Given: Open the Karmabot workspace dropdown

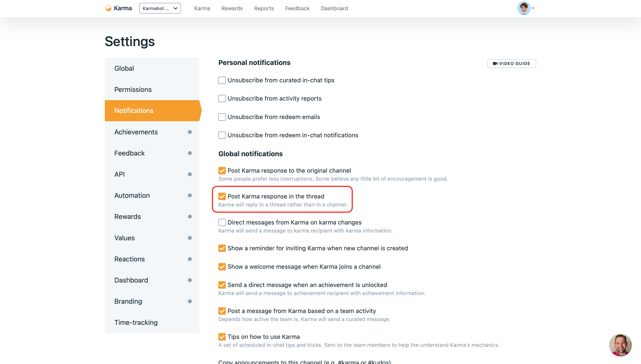Looking at the screenshot, I should tap(160, 8).
